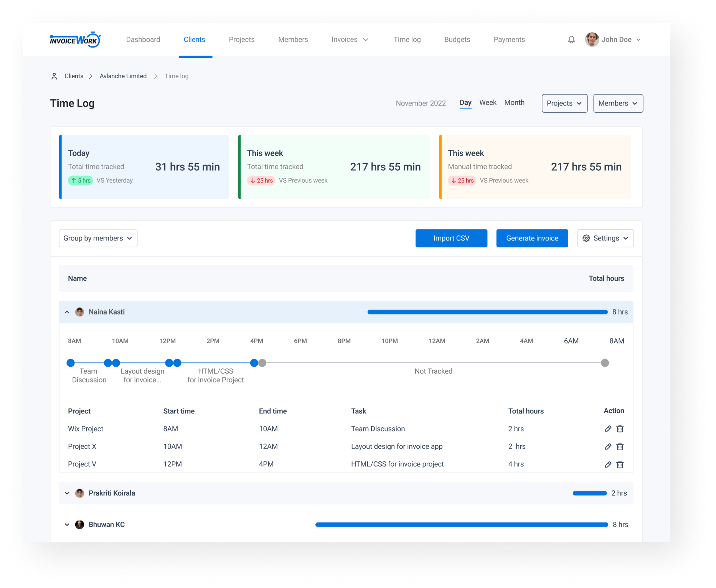Click Naina Kasti's avatar
The width and height of the screenshot is (716, 588).
(x=79, y=312)
